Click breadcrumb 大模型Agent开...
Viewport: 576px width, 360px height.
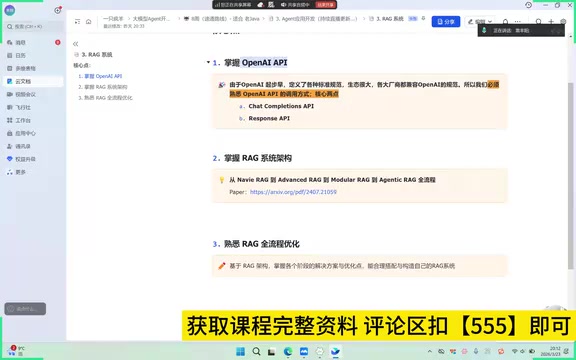pyautogui.click(x=151, y=18)
